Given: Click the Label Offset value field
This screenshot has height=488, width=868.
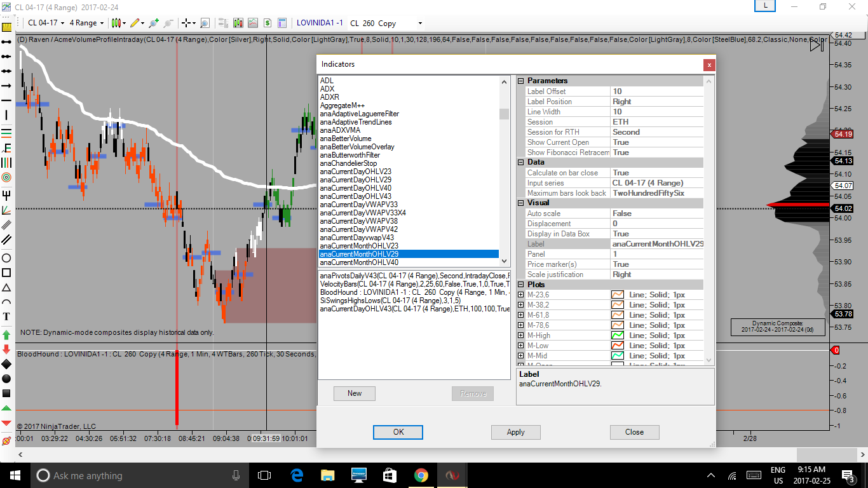Looking at the screenshot, I should [657, 91].
